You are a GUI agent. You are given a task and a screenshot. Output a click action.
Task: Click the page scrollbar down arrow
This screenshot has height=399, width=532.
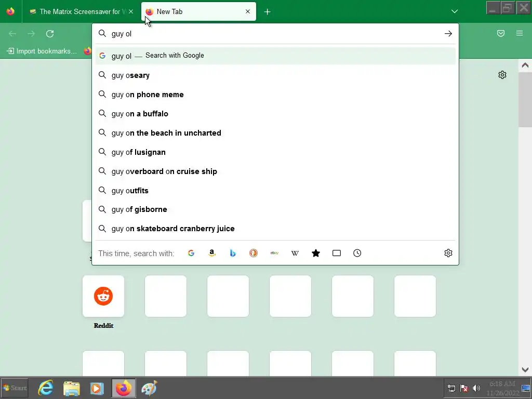coord(525,369)
